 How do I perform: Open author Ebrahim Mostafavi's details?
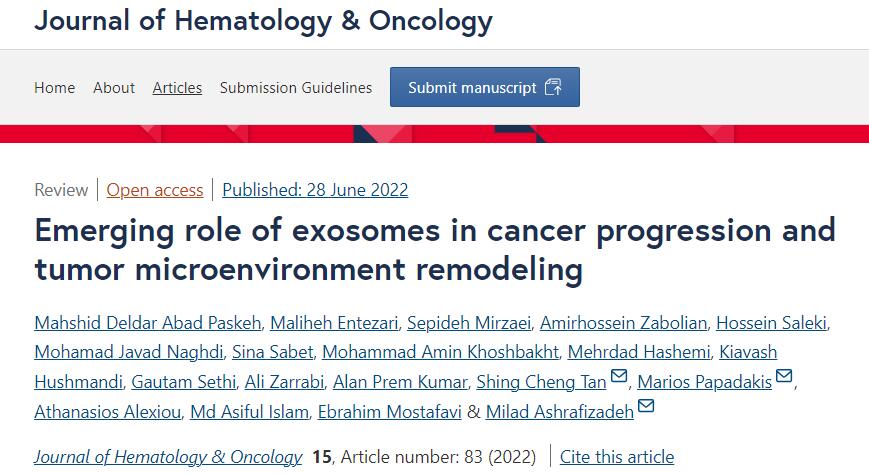388,411
